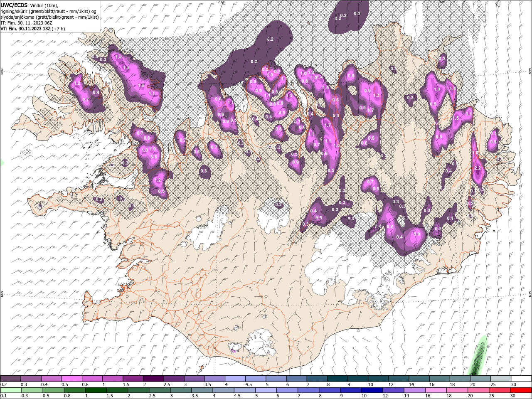532x399 pixels.
Task: Select the red rain swatch at 25
Action: (500, 390)
